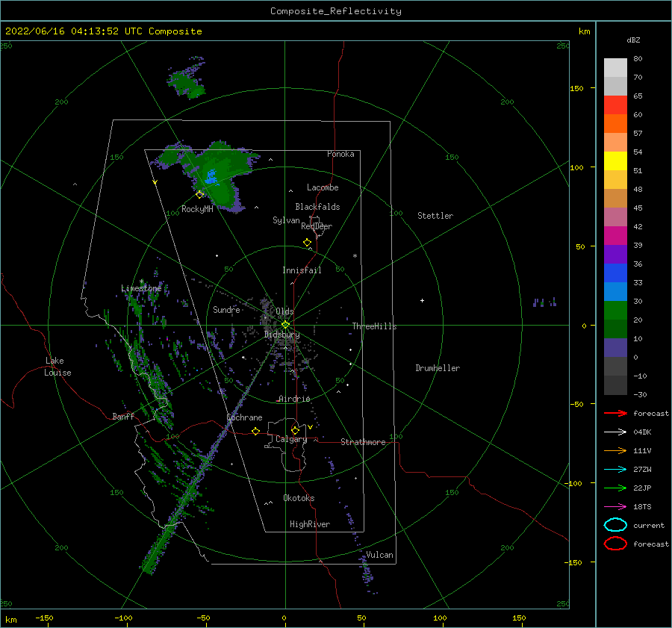Click the yellow diamond marker above Calgary label
This screenshot has height=628, width=672.
[x=295, y=430]
